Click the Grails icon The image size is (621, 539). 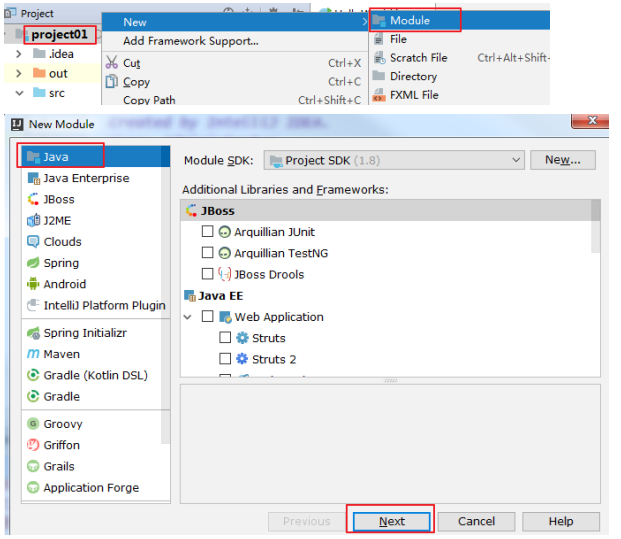[33, 466]
